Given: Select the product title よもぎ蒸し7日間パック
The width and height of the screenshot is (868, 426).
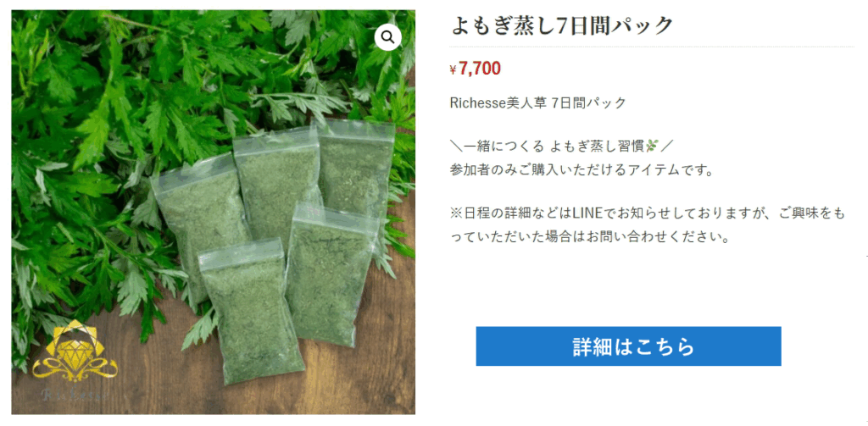Looking at the screenshot, I should (562, 26).
